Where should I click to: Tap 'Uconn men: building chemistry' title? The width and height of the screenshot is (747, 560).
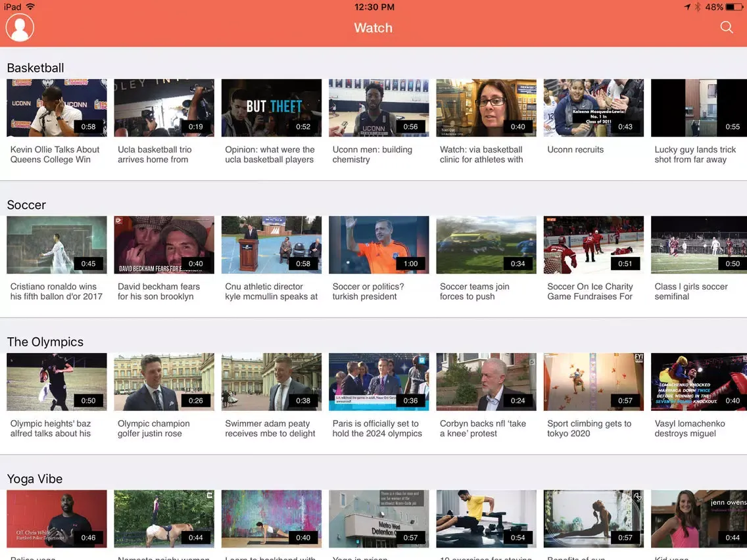click(372, 154)
